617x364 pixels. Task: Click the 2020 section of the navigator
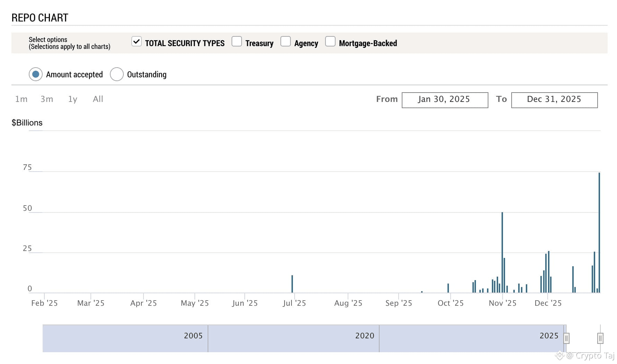[x=294, y=338]
